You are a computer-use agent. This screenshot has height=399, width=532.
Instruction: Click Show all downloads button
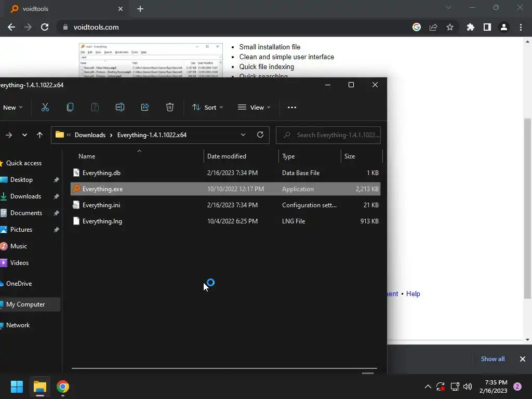[x=493, y=358]
